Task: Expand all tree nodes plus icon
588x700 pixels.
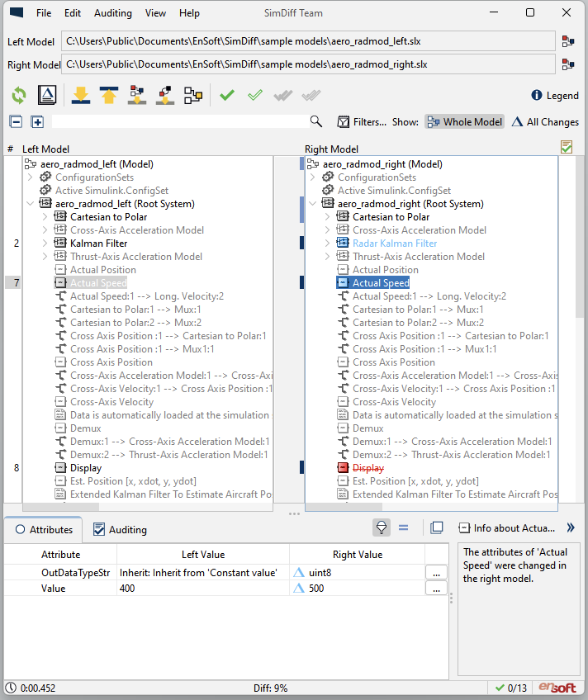Action: 37,121
